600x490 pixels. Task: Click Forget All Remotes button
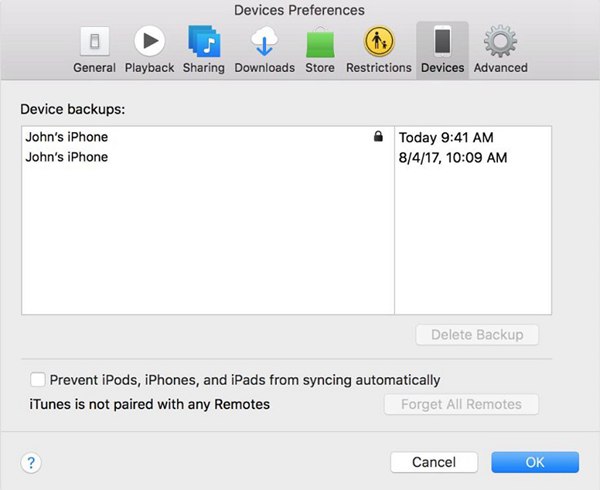coord(461,405)
